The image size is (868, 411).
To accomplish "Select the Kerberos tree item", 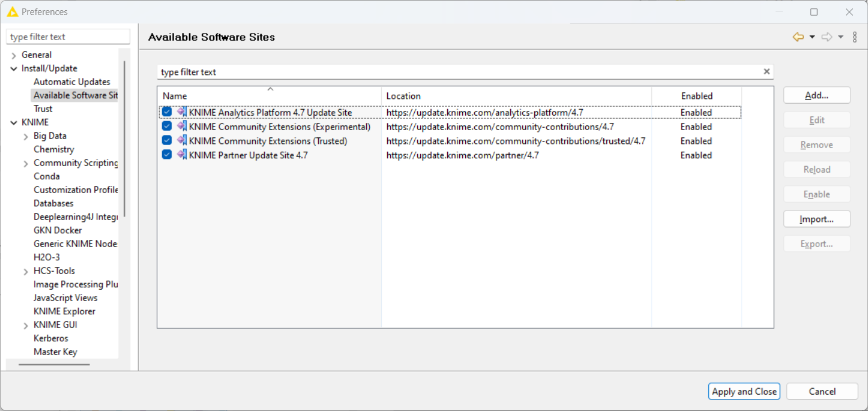I will 51,338.
